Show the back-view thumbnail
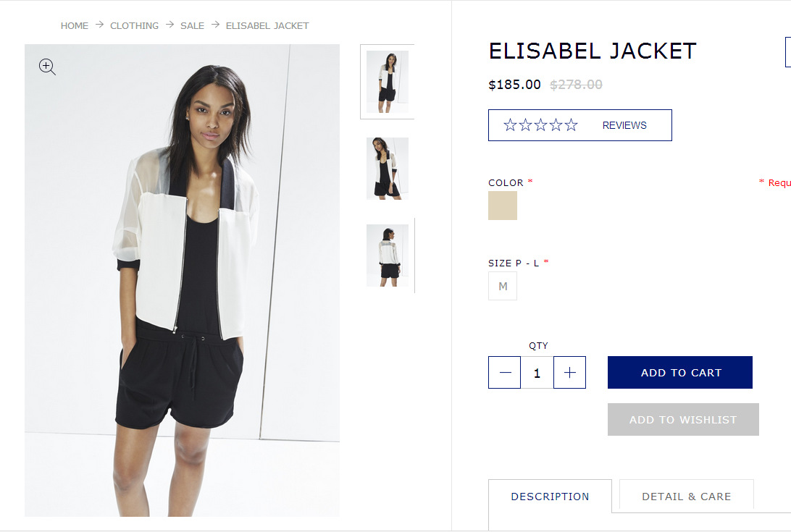Screen dimensions: 791x532 click(x=388, y=256)
